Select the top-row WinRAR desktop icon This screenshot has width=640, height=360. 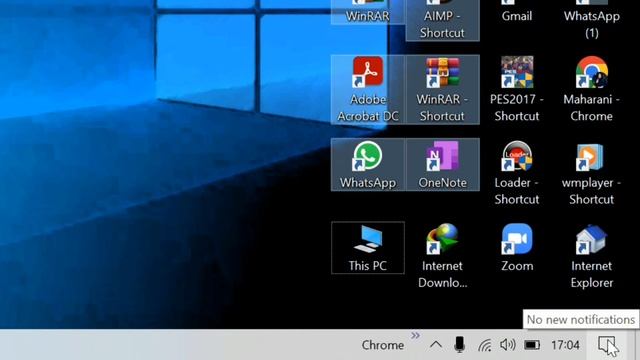point(368,11)
